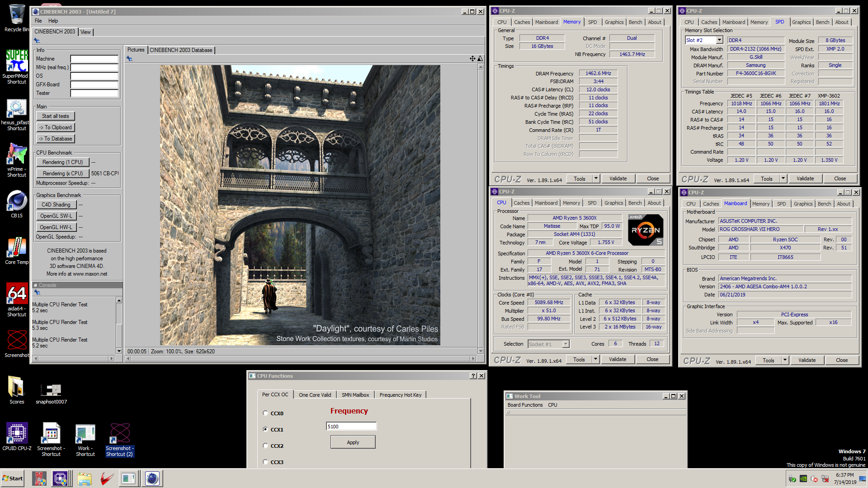This screenshot has width=868, height=488.
Task: Expand Tools arrow in CPU-Z CPU window
Action: (595, 359)
